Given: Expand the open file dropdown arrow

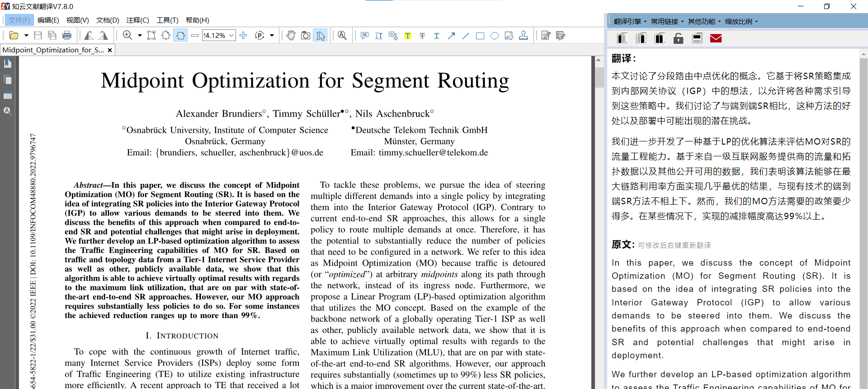Looking at the screenshot, I should pyautogui.click(x=26, y=36).
